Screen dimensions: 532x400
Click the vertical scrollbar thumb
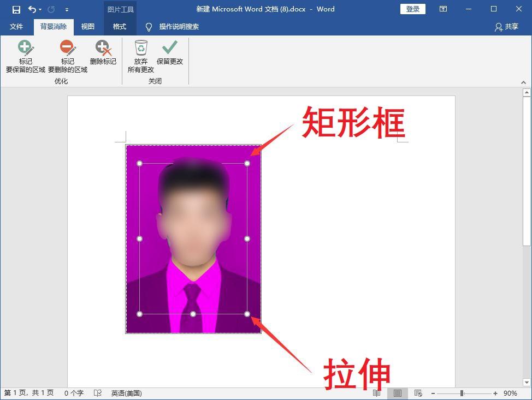click(x=527, y=171)
